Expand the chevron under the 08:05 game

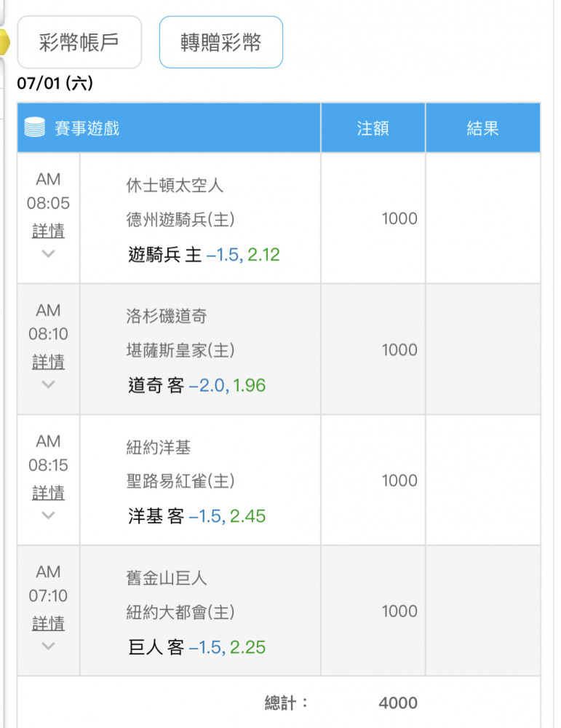[48, 253]
